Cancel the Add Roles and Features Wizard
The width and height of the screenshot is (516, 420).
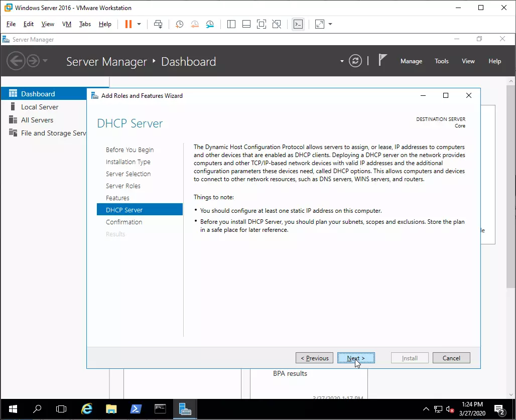451,358
